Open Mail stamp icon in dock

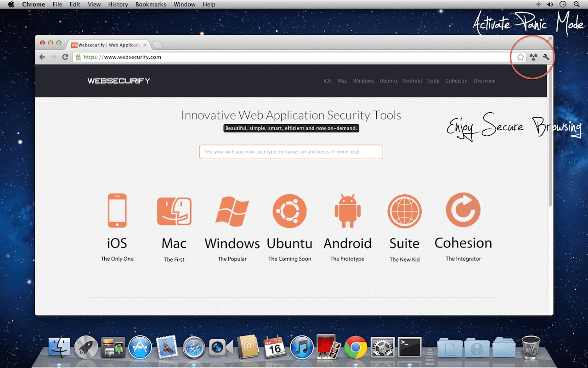(167, 347)
